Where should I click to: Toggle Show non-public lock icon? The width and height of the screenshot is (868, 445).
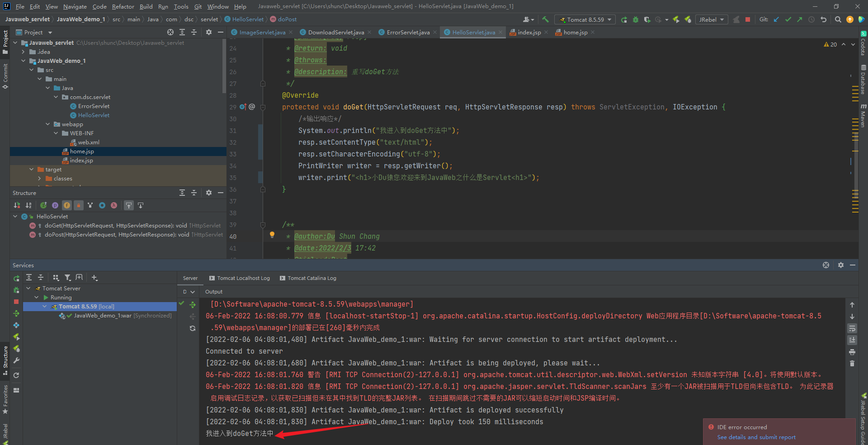tap(79, 205)
